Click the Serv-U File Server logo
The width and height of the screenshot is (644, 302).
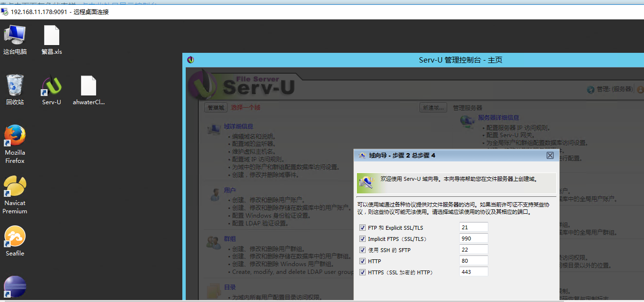(x=241, y=84)
